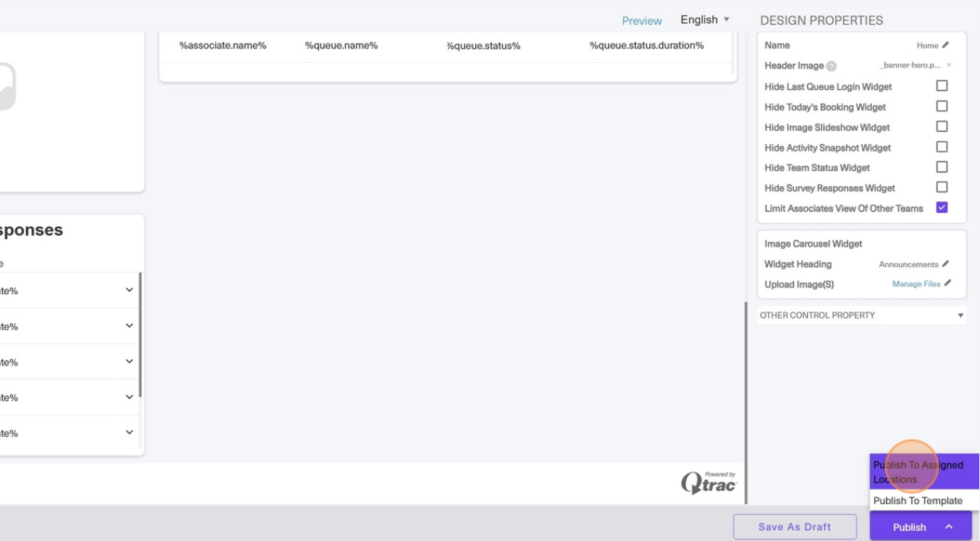The width and height of the screenshot is (980, 541).
Task: Open the Header Image help icon
Action: [x=832, y=66]
